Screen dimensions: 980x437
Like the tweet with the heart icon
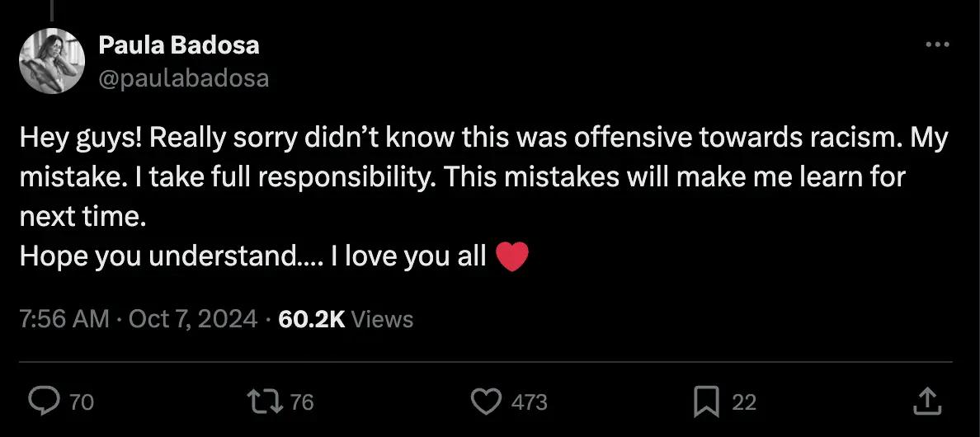point(486,402)
